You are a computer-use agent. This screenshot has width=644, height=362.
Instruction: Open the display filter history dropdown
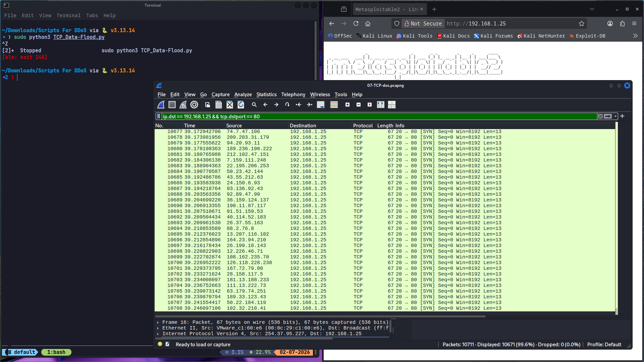point(615,117)
